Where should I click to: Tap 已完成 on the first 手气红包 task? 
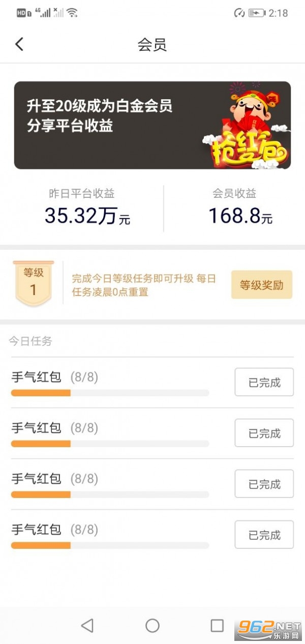click(264, 383)
